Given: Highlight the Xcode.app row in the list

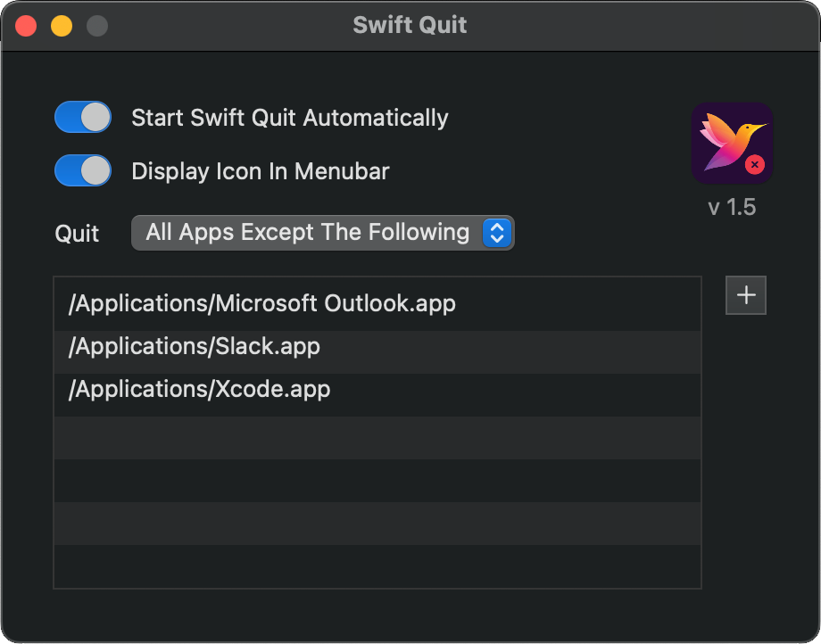Looking at the screenshot, I should click(x=200, y=389).
